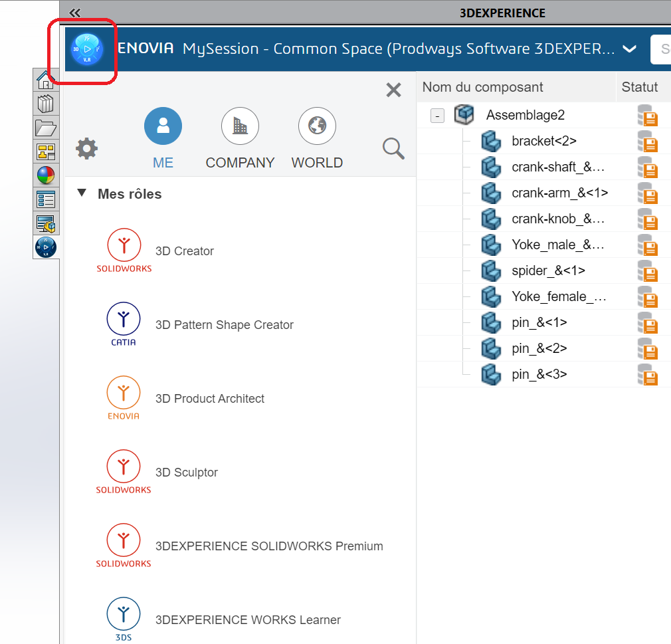Select the 3D Sculptor role
This screenshot has width=671, height=644.
187,472
